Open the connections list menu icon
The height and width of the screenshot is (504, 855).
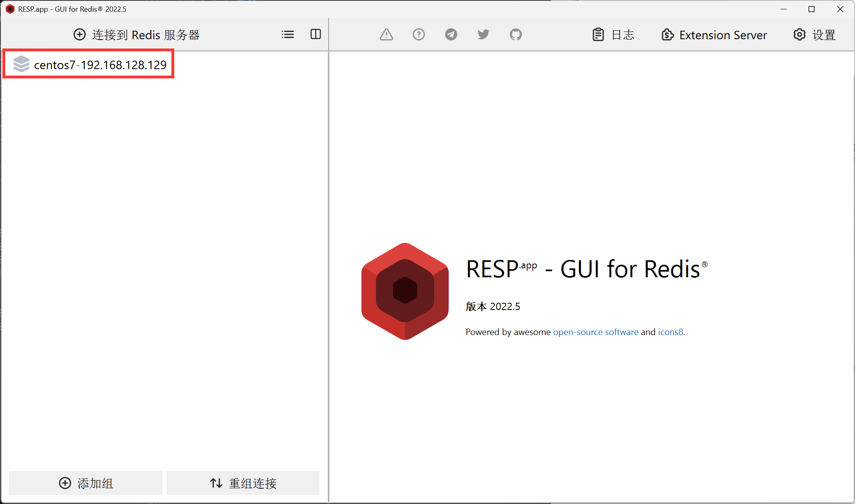288,35
